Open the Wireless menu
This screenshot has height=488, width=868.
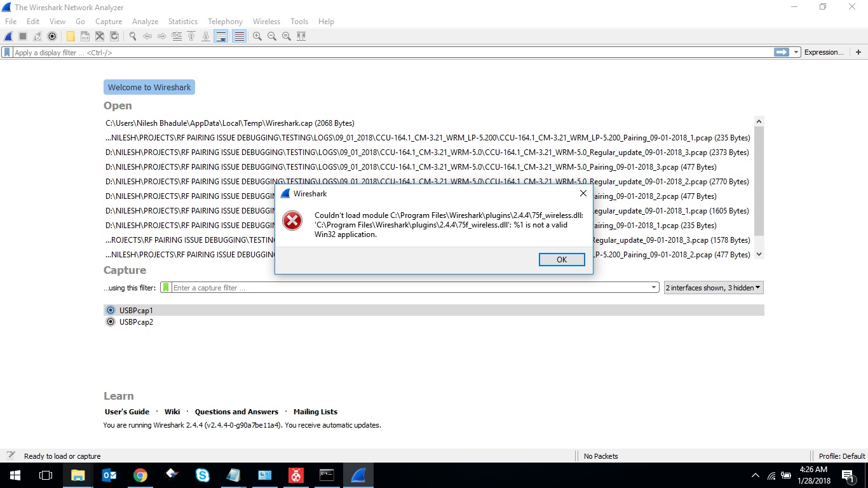pyautogui.click(x=266, y=22)
